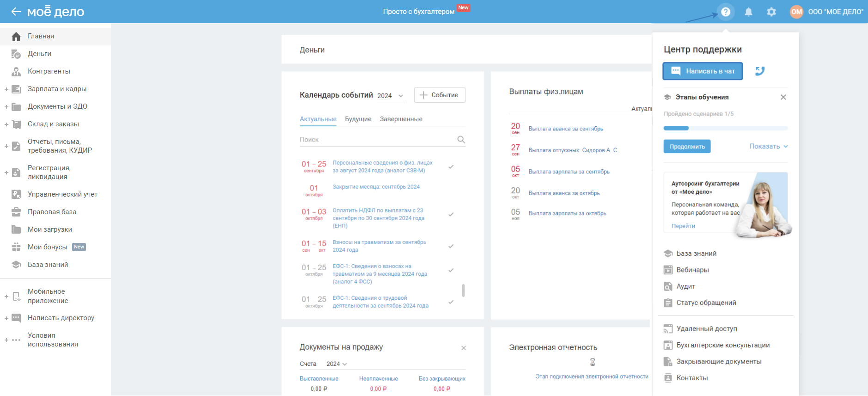Open notifications bell icon
Screen dimensions: 868x396
coord(749,12)
